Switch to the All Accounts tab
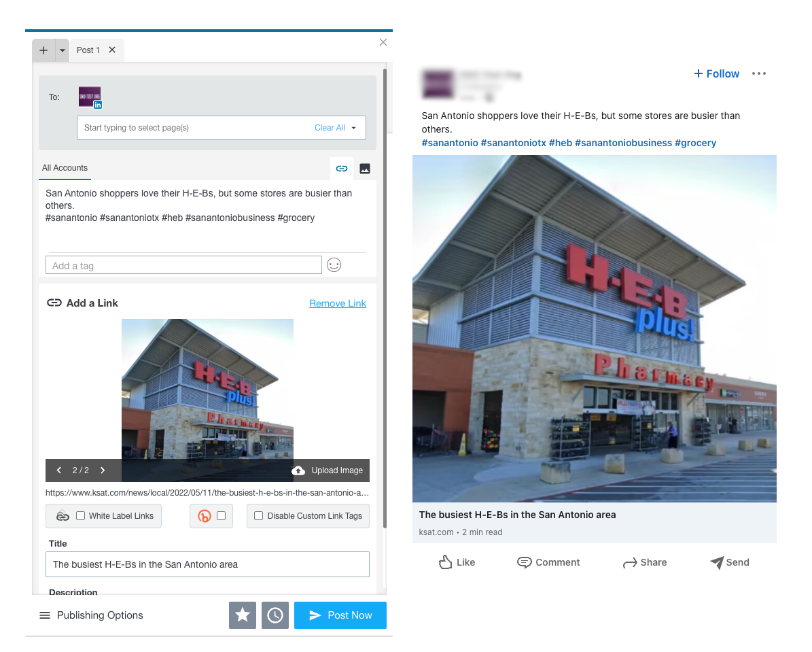Screen dimensions: 812x652 [x=65, y=168]
